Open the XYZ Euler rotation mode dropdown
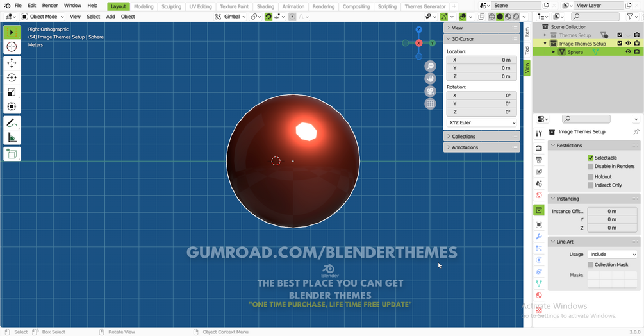The height and width of the screenshot is (336, 644). pos(481,123)
